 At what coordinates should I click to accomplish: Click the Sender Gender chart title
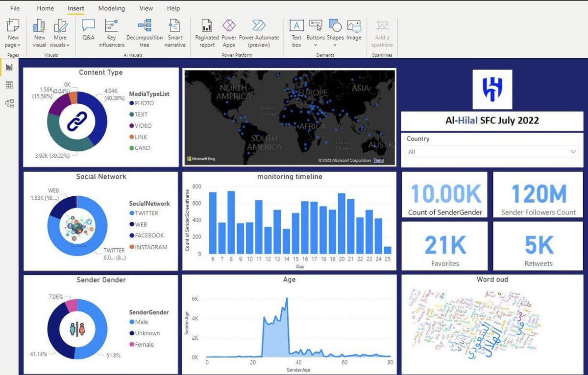tap(101, 280)
